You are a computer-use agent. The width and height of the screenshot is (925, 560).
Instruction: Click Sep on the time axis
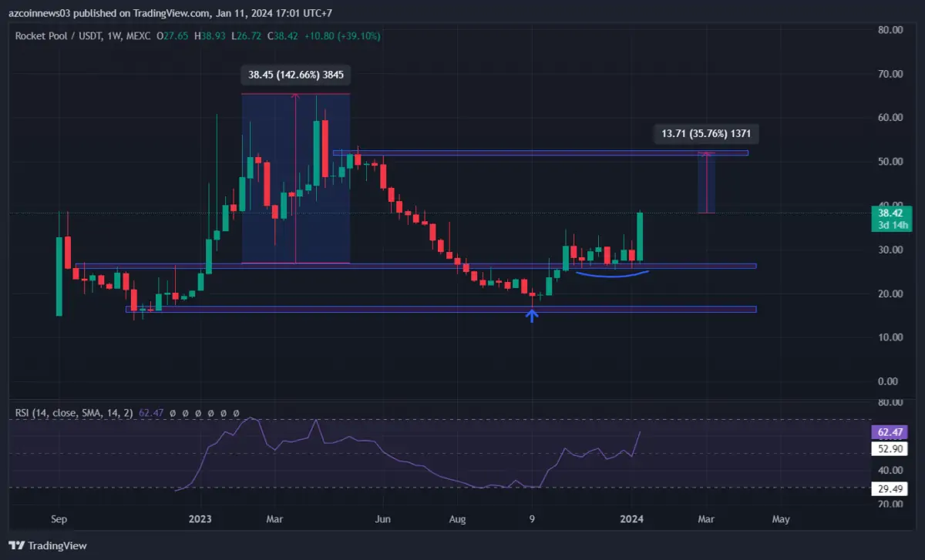coord(59,519)
